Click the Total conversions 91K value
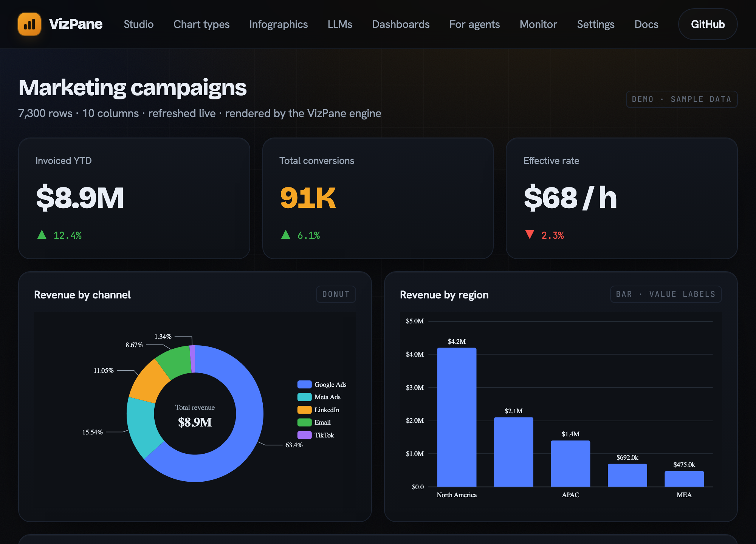This screenshot has height=544, width=756. pos(308,198)
